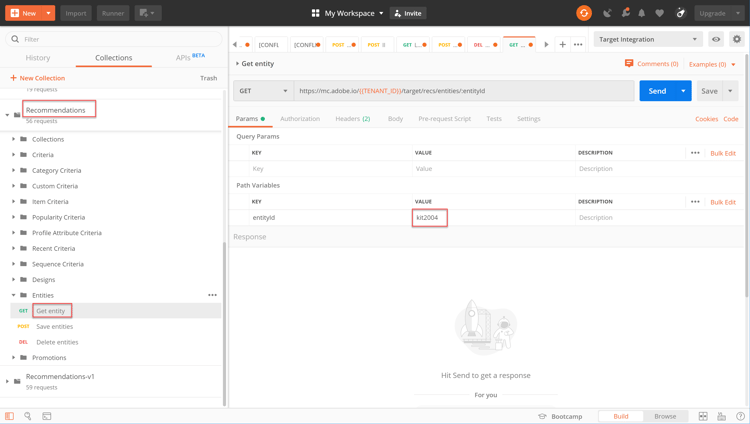Open help question mark icon
750x424 pixels.
[x=740, y=416]
